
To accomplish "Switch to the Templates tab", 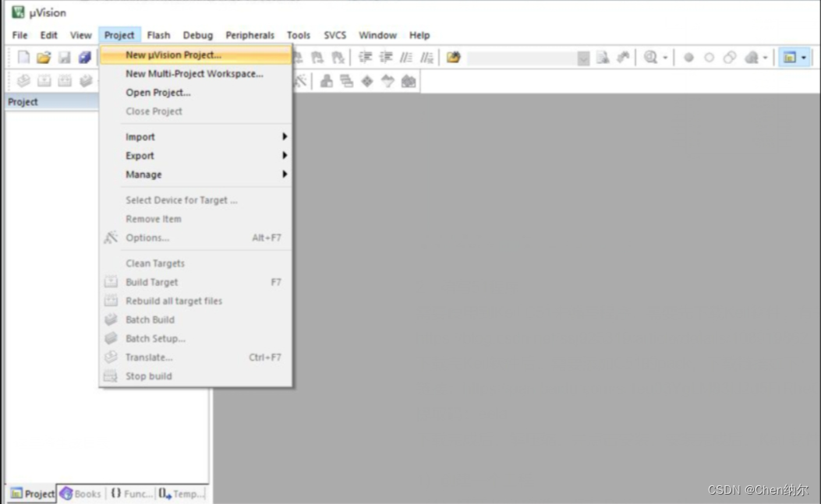I will tap(181, 494).
